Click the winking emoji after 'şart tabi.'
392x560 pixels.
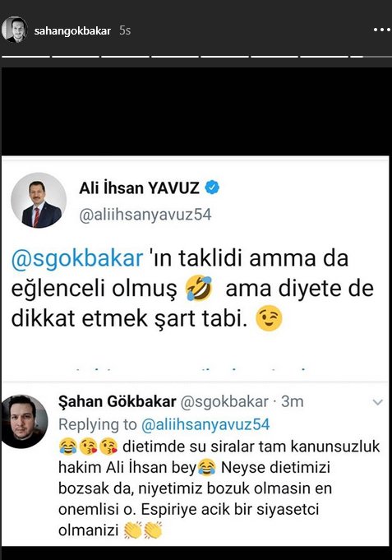tap(270, 318)
